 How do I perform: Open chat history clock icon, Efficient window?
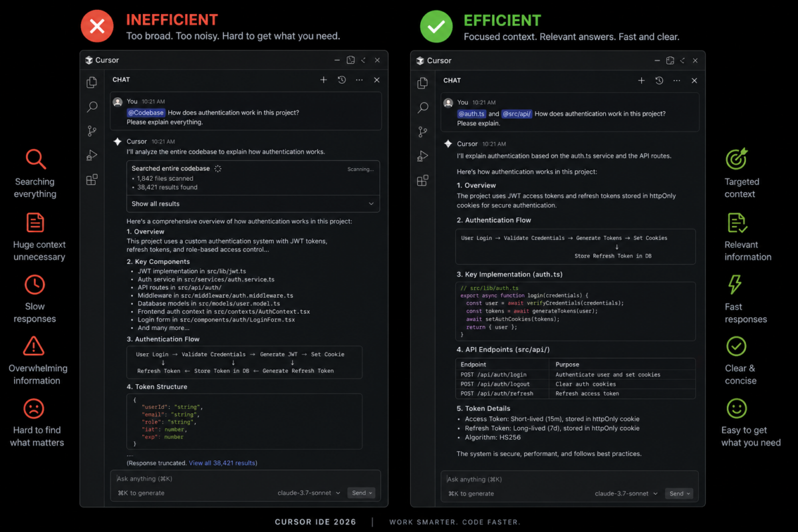(x=659, y=80)
